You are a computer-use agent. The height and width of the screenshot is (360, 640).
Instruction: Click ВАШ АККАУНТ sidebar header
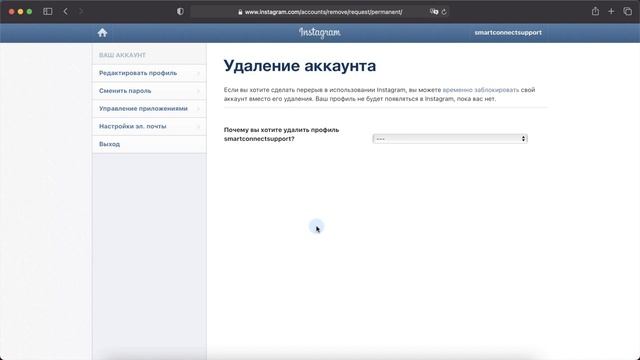coord(122,55)
